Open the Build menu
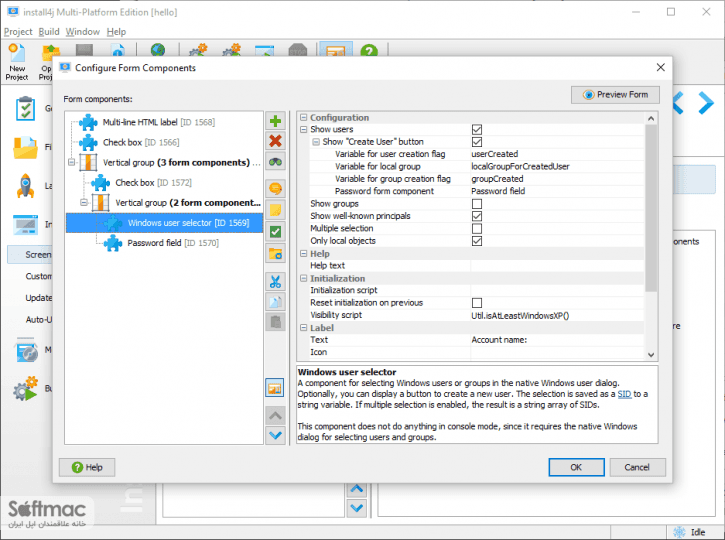Image resolution: width=725 pixels, height=540 pixels. pyautogui.click(x=49, y=31)
